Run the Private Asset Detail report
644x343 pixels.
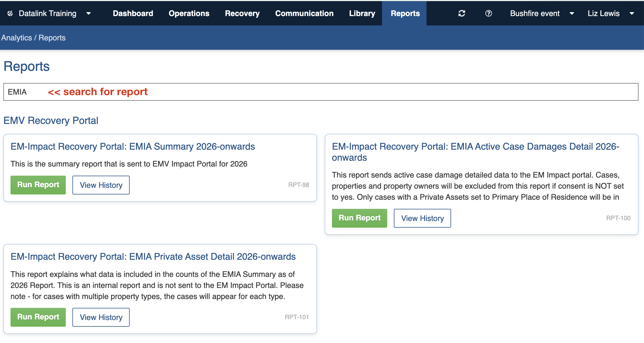(x=38, y=317)
